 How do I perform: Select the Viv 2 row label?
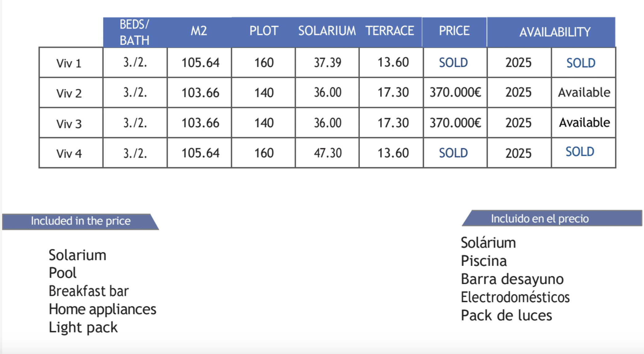click(x=69, y=93)
